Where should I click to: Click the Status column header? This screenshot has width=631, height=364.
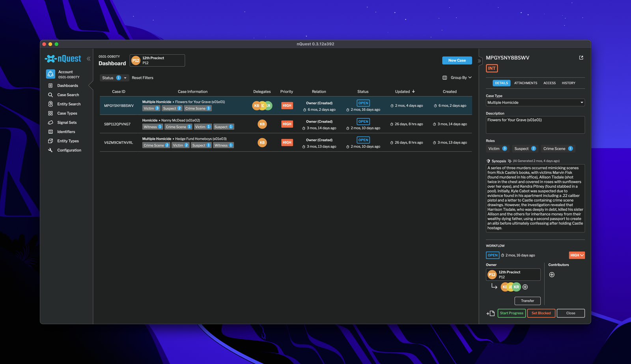363,91
